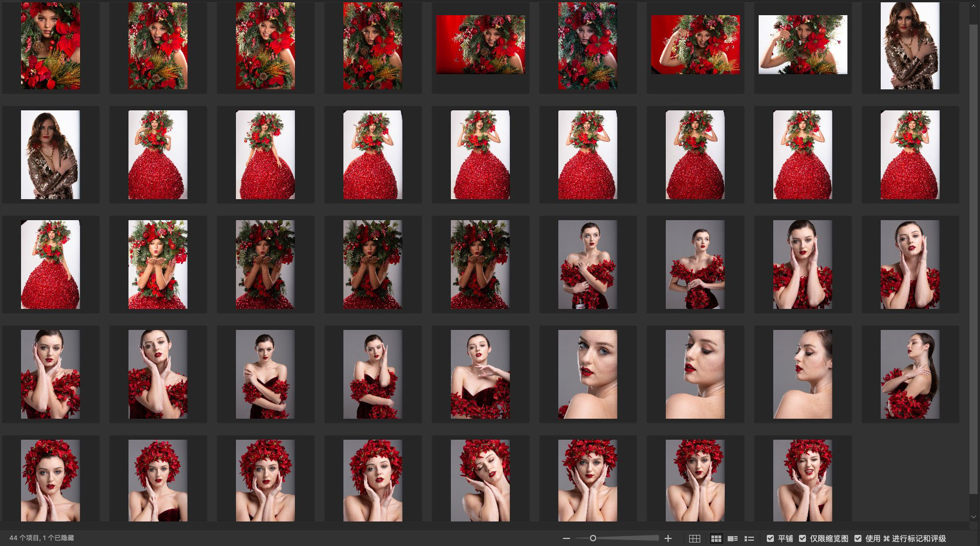The image size is (980, 546).
Task: Select the first thumbnail in the top row
Action: pyautogui.click(x=50, y=46)
